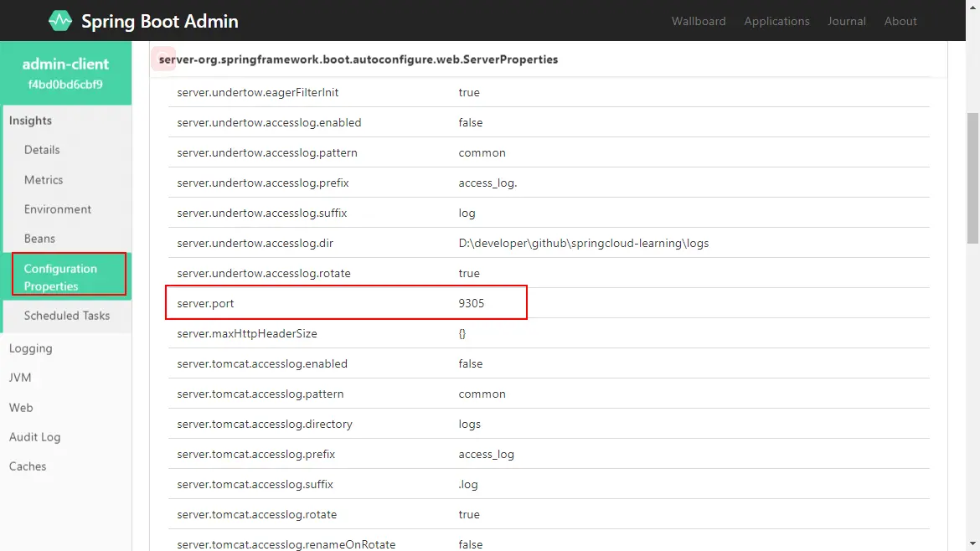
Task: Click the scrollbar up arrow
Action: 972,7
